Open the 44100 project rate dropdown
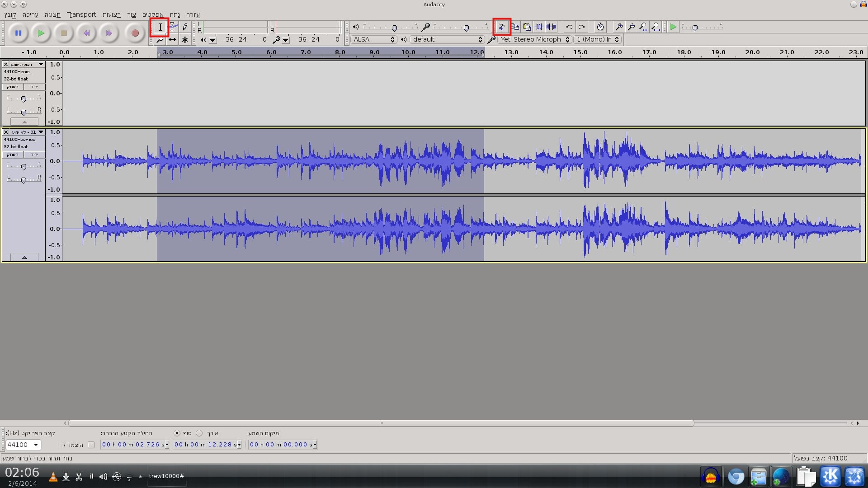868x488 pixels. 24,445
